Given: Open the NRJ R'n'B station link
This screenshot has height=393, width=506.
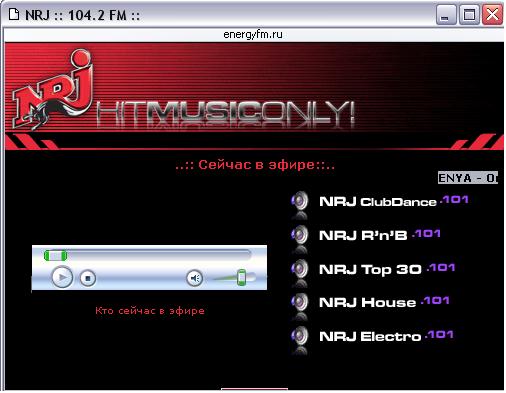Looking at the screenshot, I should [x=380, y=235].
